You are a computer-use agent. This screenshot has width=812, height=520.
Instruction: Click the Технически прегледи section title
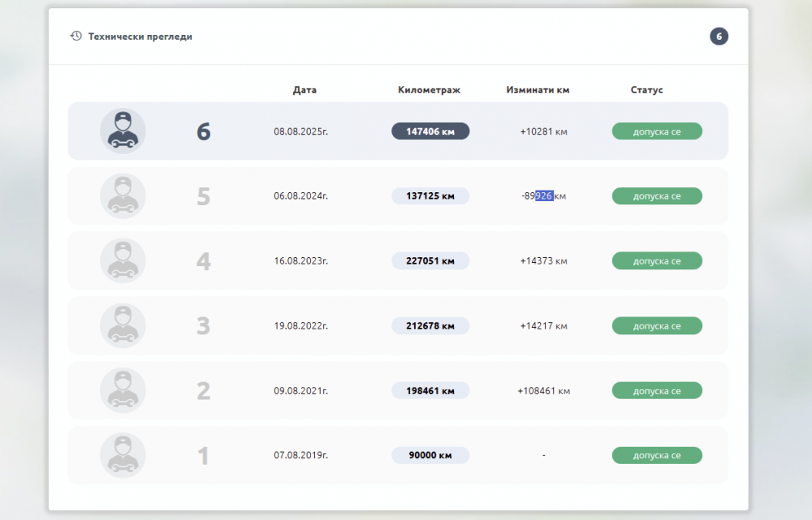[x=140, y=37]
